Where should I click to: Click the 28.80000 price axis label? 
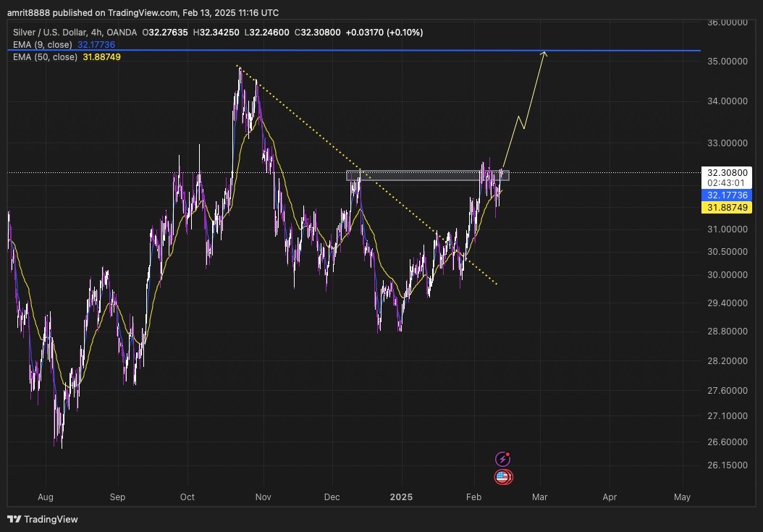click(727, 332)
